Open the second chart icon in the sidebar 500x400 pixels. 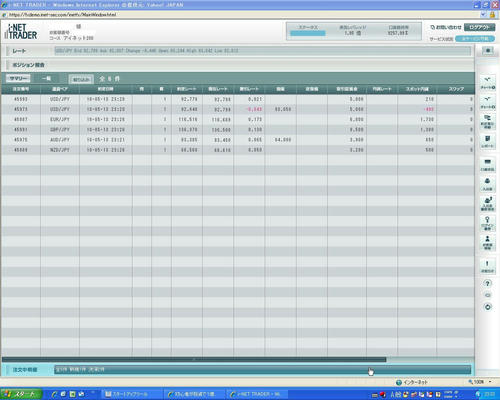[488, 102]
